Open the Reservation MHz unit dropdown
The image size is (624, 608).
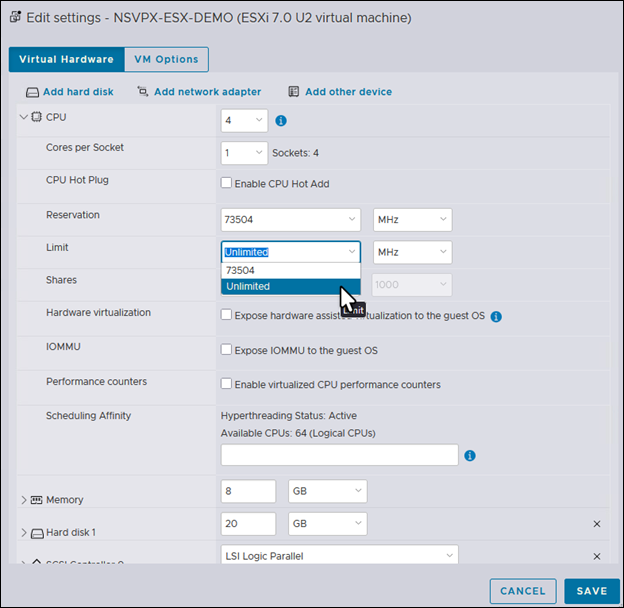(x=412, y=220)
